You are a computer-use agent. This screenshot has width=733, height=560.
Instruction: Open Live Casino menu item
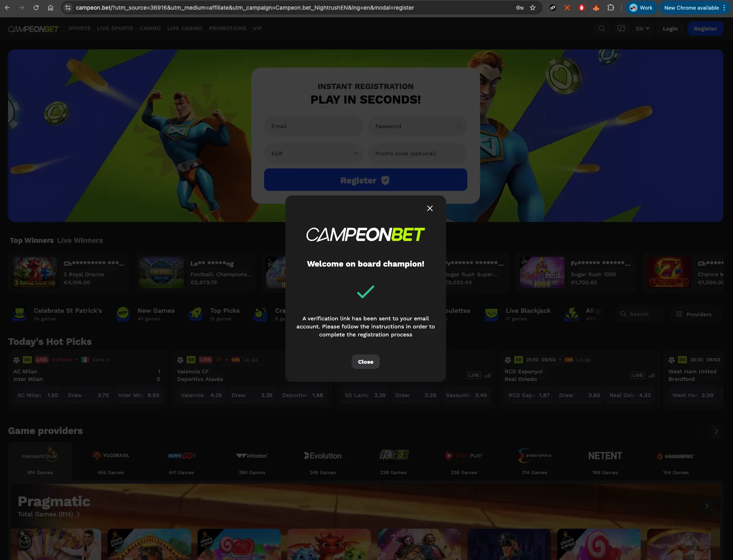point(185,29)
